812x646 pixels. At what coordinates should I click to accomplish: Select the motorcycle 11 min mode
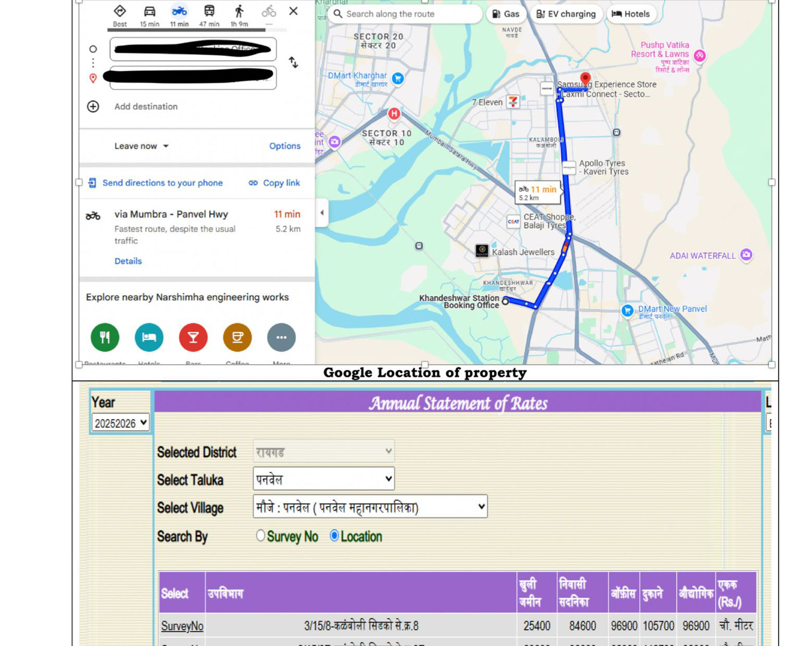[x=179, y=12]
